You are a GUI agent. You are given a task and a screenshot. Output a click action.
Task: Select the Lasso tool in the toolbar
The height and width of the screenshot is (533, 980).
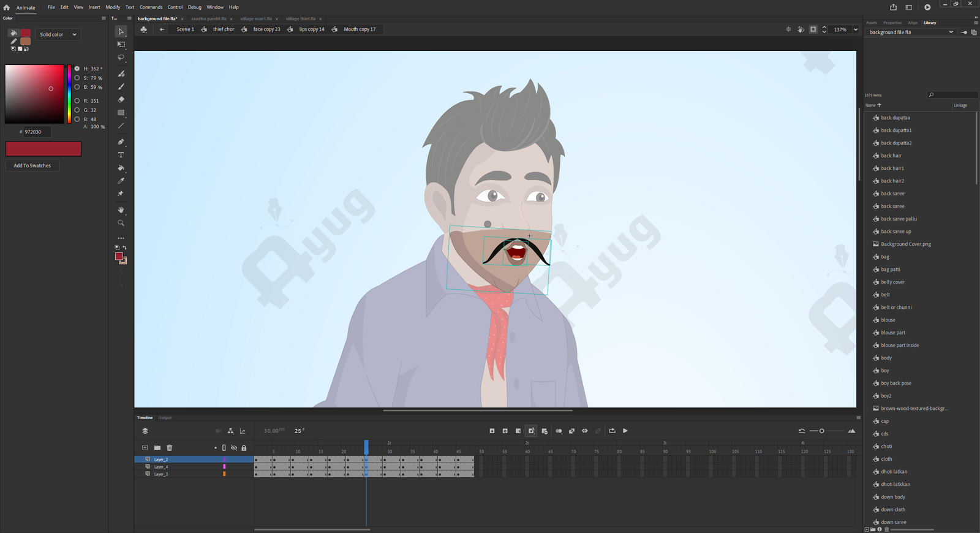pos(121,58)
